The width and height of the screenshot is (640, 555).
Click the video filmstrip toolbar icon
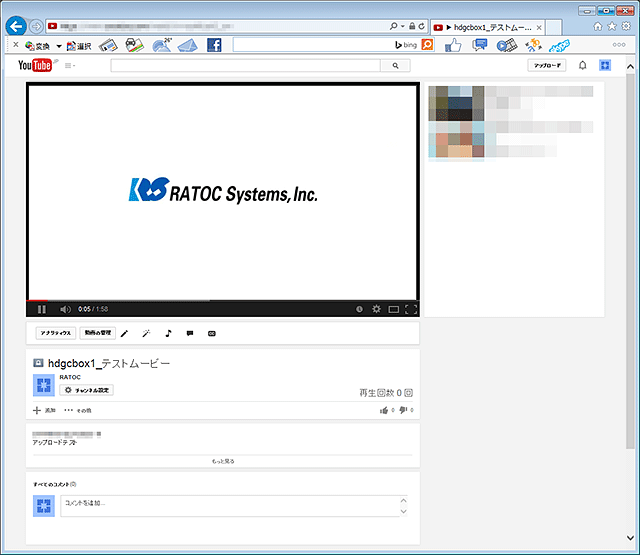tap(507, 45)
